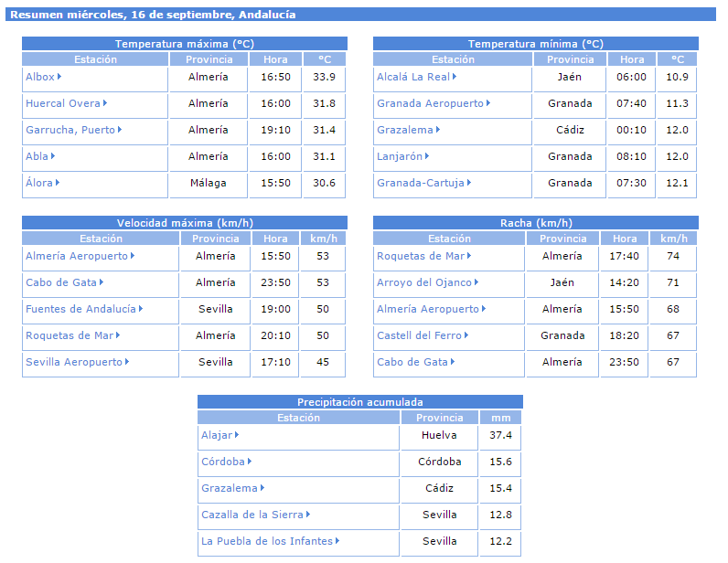Screen dimensions: 728x563
Task: Select the Cabo de Gata link in Velocidad máxima
Action: (x=60, y=283)
